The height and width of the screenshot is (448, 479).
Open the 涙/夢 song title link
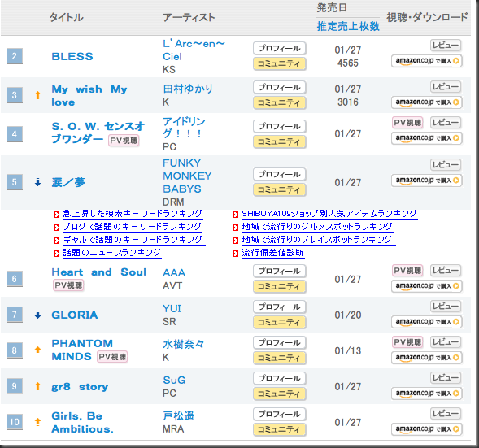(68, 182)
